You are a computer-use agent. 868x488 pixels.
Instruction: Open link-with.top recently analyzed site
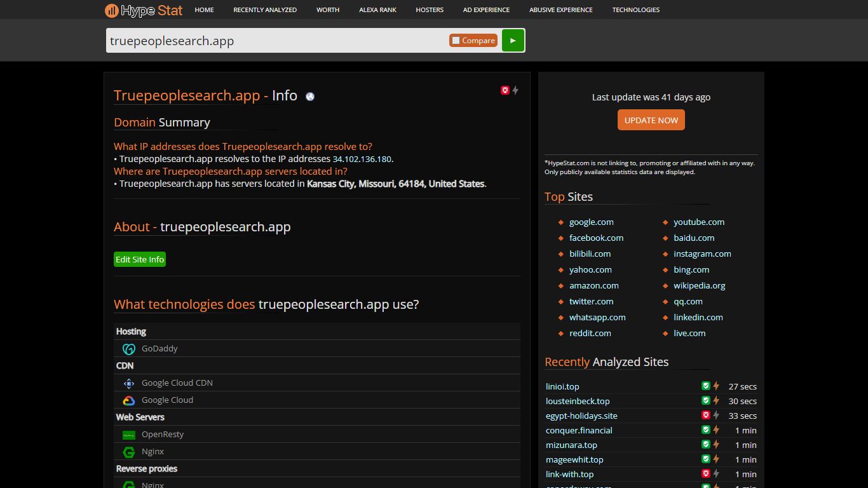569,475
